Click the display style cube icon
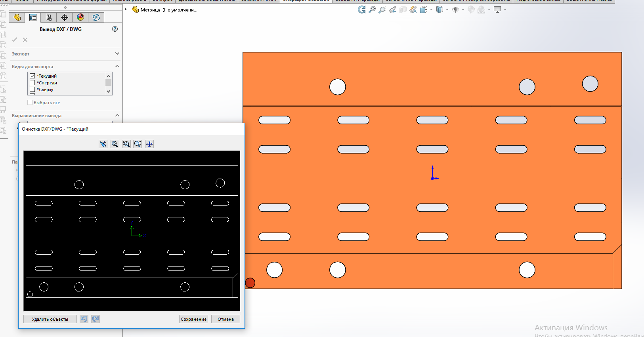The image size is (644, 337). pos(440,10)
